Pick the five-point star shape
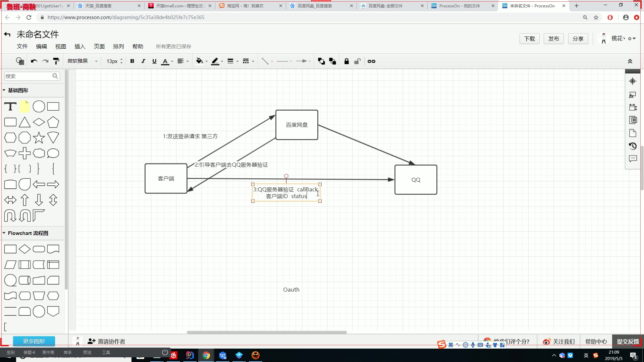This screenshot has height=362, width=644. pyautogui.click(x=39, y=138)
